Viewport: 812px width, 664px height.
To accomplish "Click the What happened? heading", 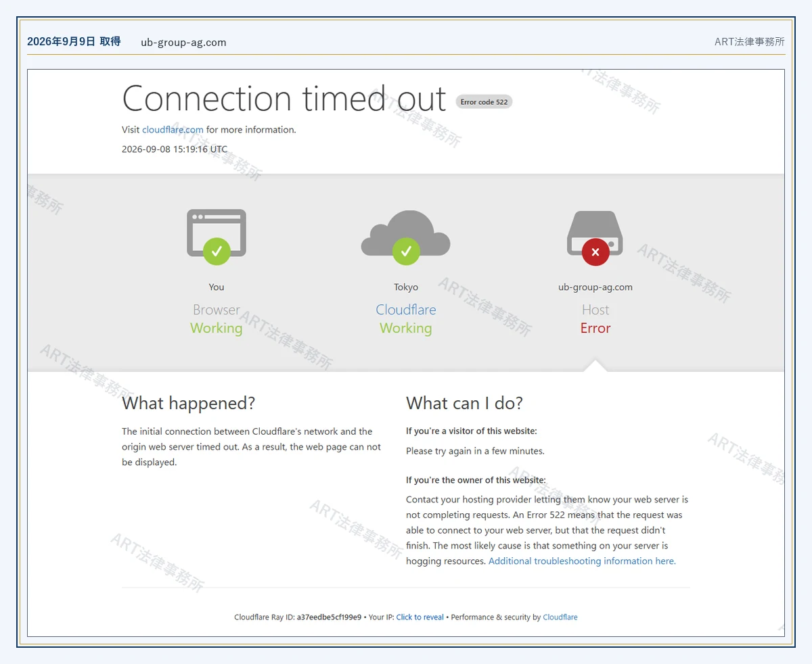I will coord(189,404).
